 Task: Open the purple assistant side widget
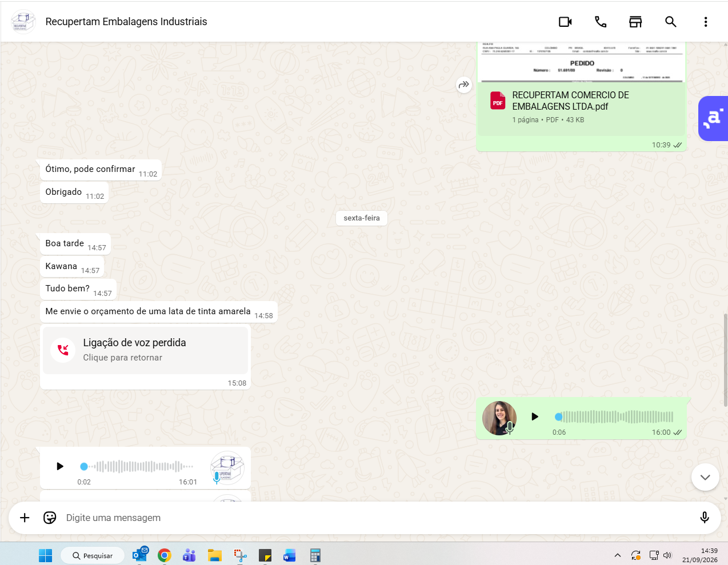click(713, 118)
